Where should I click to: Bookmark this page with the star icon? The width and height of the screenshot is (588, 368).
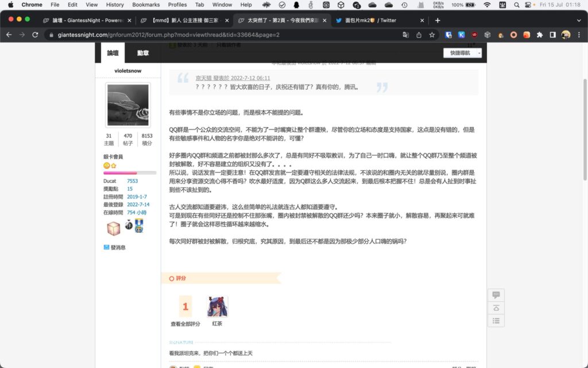point(432,34)
